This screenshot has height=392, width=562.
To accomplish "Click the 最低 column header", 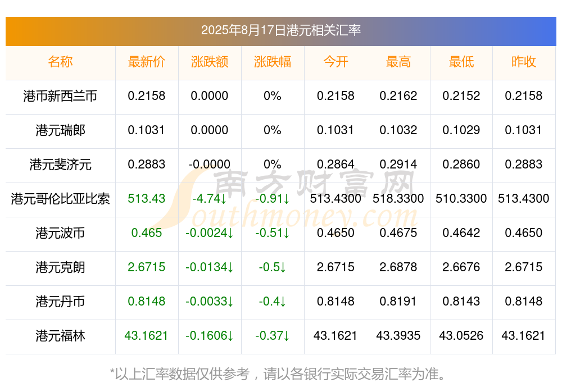I will coord(461,62).
